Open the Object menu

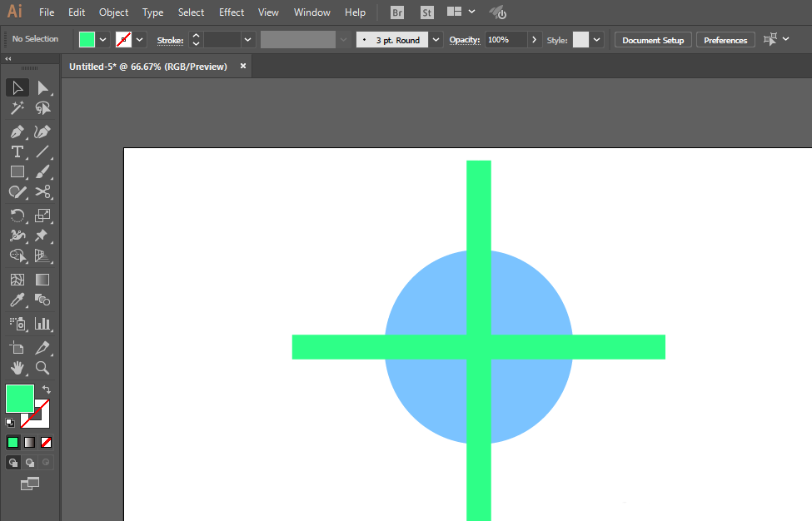tap(113, 12)
